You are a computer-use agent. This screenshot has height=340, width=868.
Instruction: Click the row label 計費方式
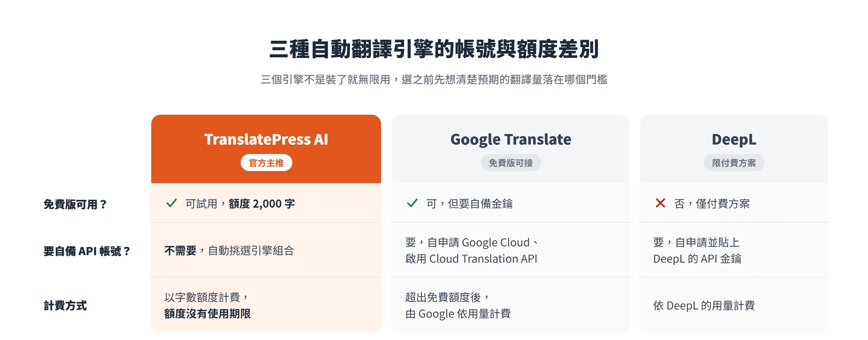coord(65,306)
